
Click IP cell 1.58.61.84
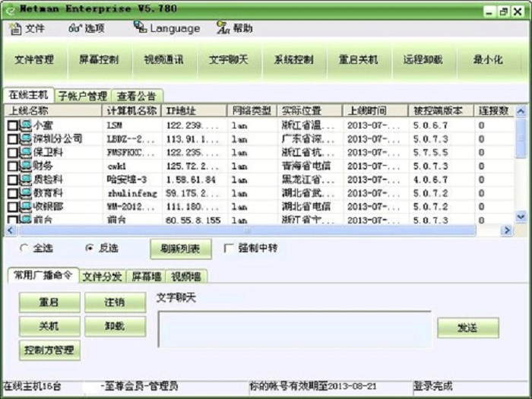[191, 180]
